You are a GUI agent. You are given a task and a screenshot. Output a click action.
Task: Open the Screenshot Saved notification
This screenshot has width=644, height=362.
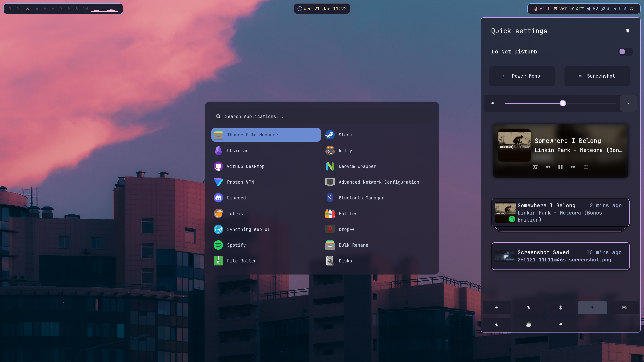click(560, 256)
